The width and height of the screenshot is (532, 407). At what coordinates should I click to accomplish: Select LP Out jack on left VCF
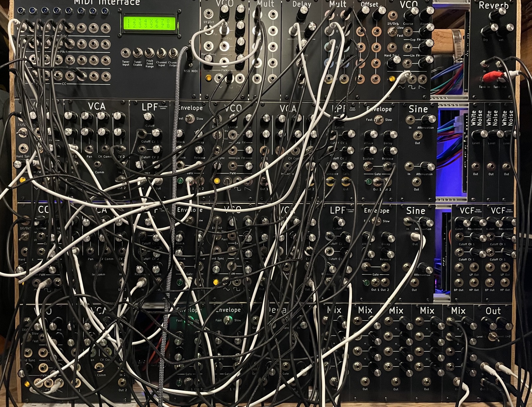coord(474,267)
